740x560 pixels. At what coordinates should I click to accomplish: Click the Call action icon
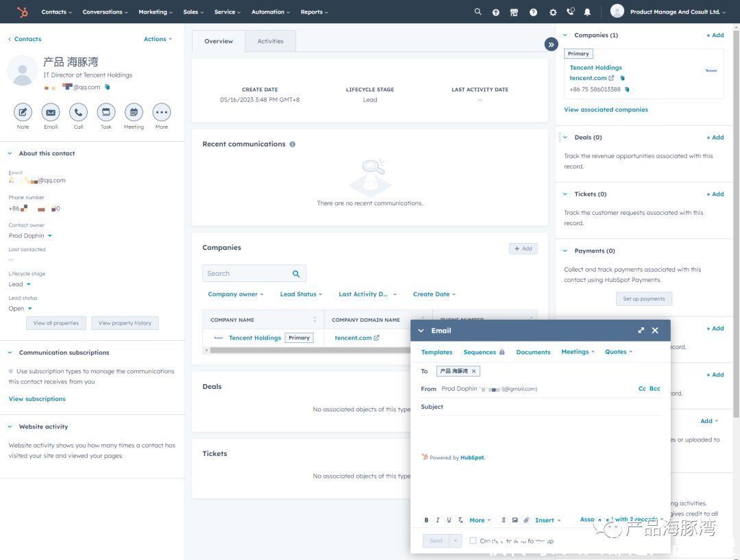coord(78,112)
